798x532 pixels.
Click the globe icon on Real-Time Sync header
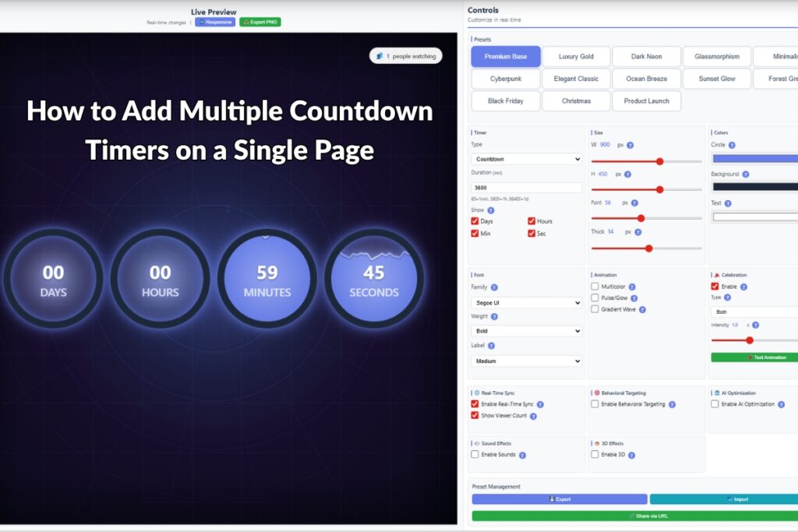pos(477,393)
